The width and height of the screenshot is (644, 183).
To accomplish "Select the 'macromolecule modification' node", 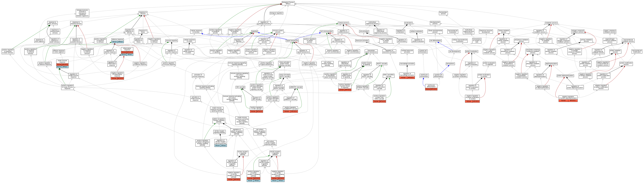I will click(637, 51).
